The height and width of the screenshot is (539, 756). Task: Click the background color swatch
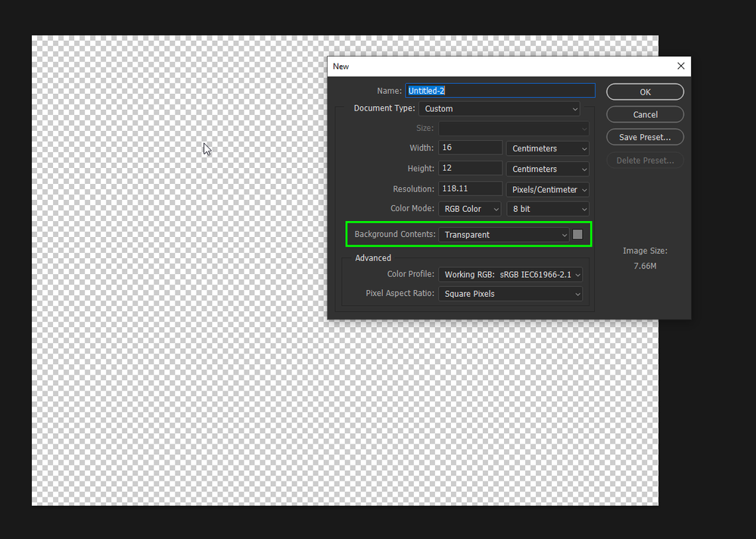point(577,235)
